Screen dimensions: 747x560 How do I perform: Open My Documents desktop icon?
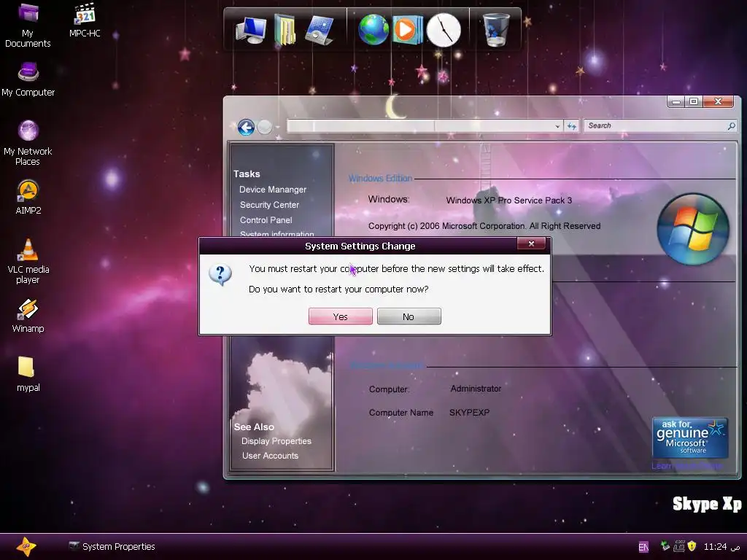coord(28,25)
